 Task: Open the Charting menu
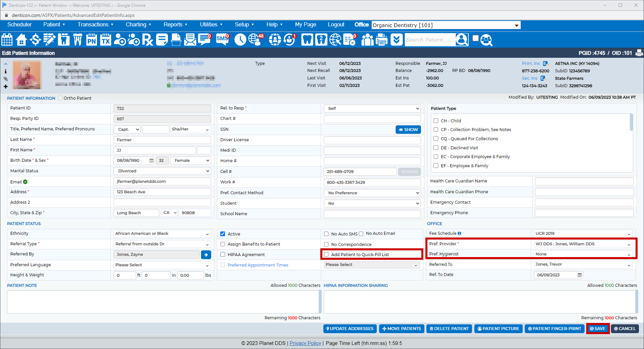[x=139, y=25]
